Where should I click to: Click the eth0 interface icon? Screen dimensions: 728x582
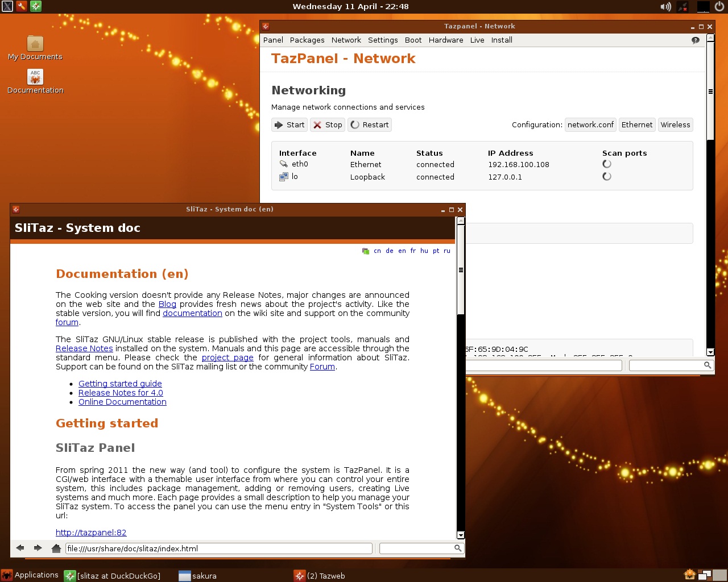pos(283,164)
